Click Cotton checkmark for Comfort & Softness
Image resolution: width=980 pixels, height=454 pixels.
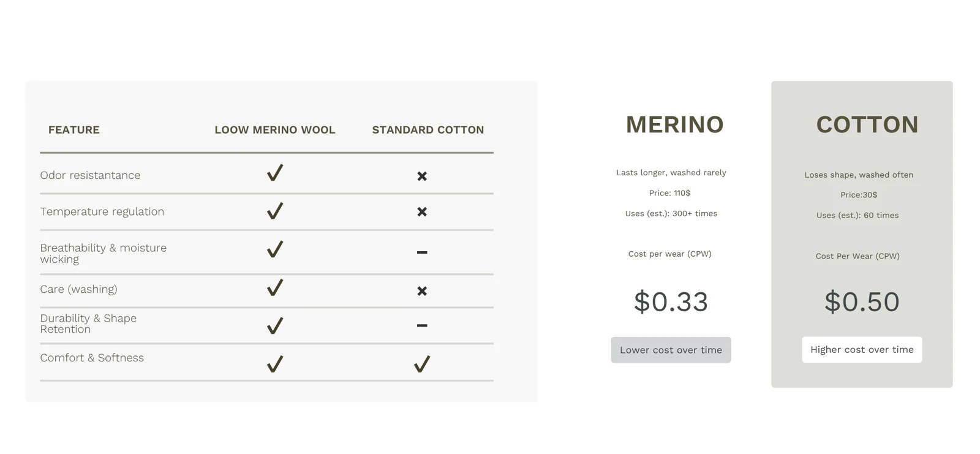(x=422, y=364)
